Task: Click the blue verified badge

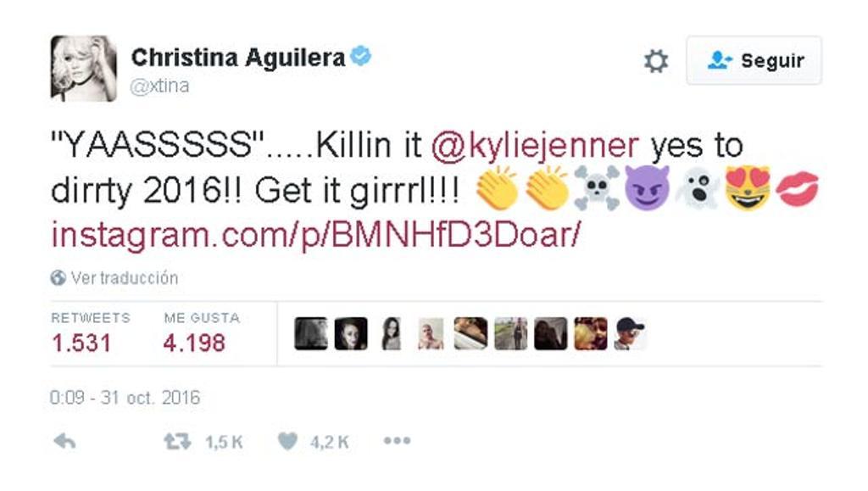Action: (361, 56)
